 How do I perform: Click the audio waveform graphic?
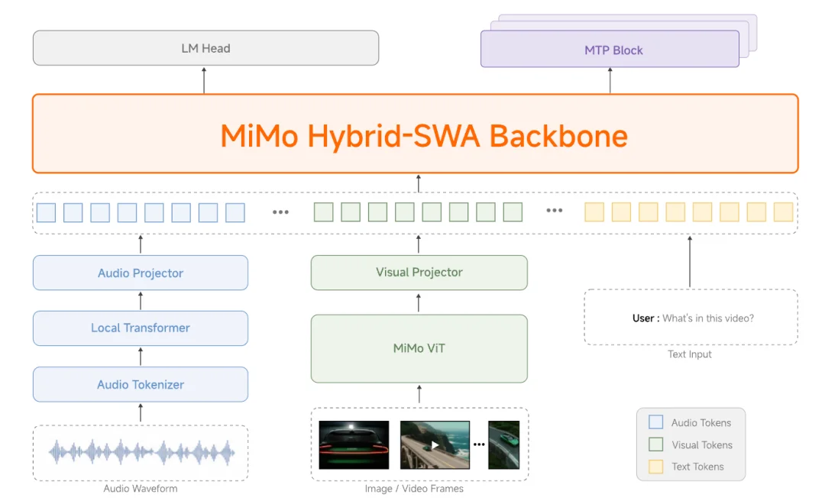coord(141,452)
